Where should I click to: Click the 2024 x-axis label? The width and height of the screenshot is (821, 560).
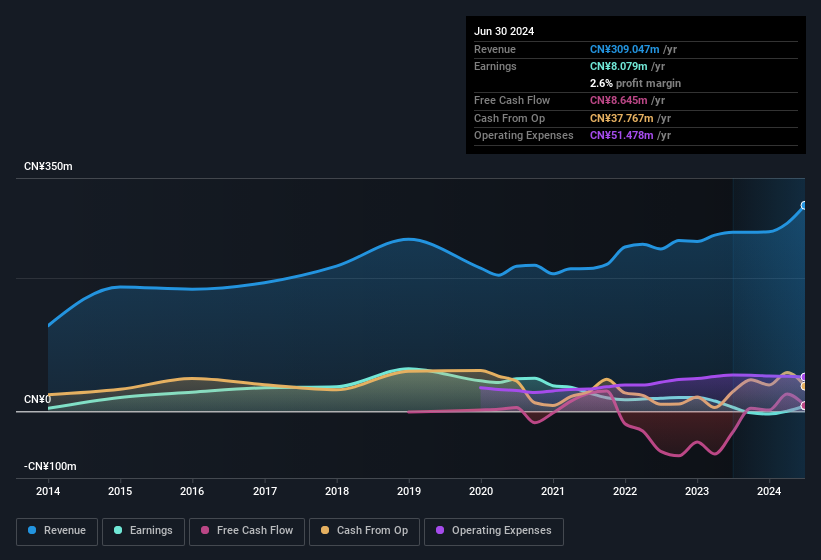(x=769, y=491)
